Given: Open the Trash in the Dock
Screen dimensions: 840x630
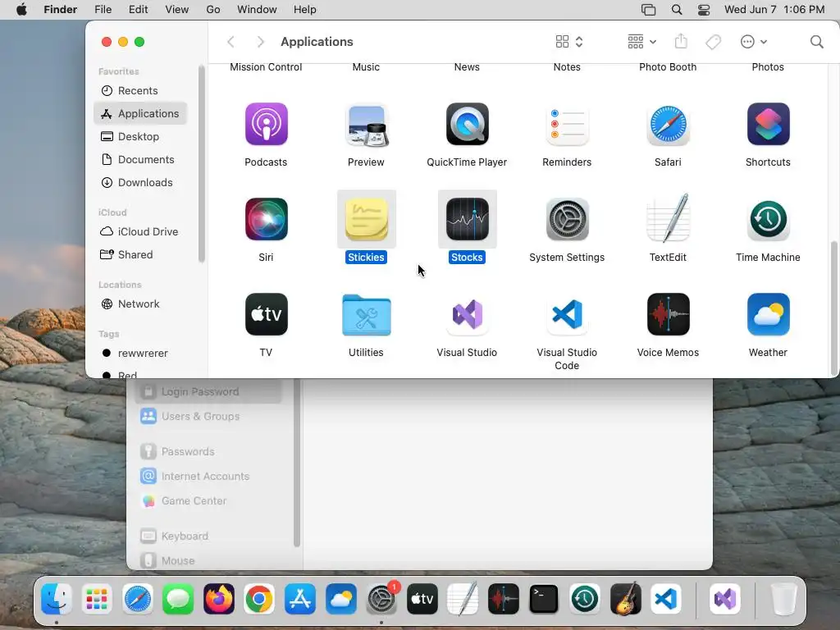Looking at the screenshot, I should coord(783,599).
